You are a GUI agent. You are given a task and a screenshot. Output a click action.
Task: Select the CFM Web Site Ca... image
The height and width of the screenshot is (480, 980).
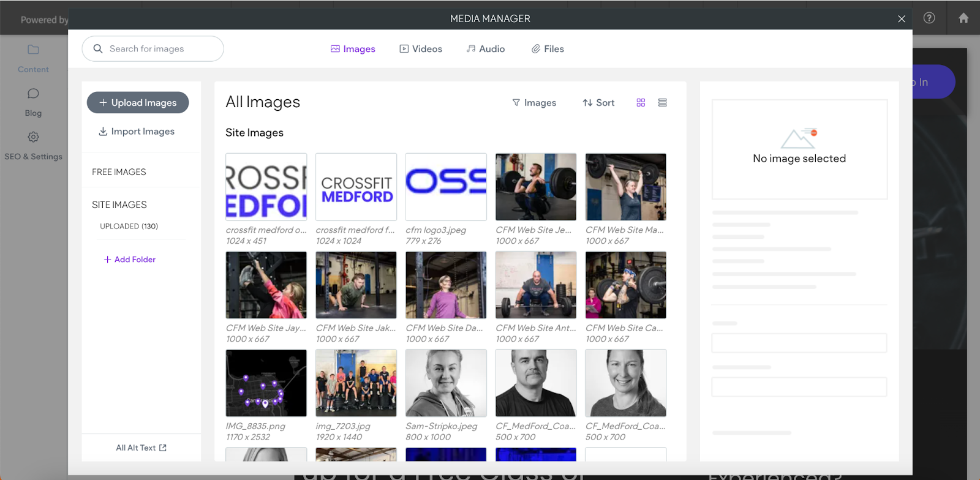click(626, 285)
